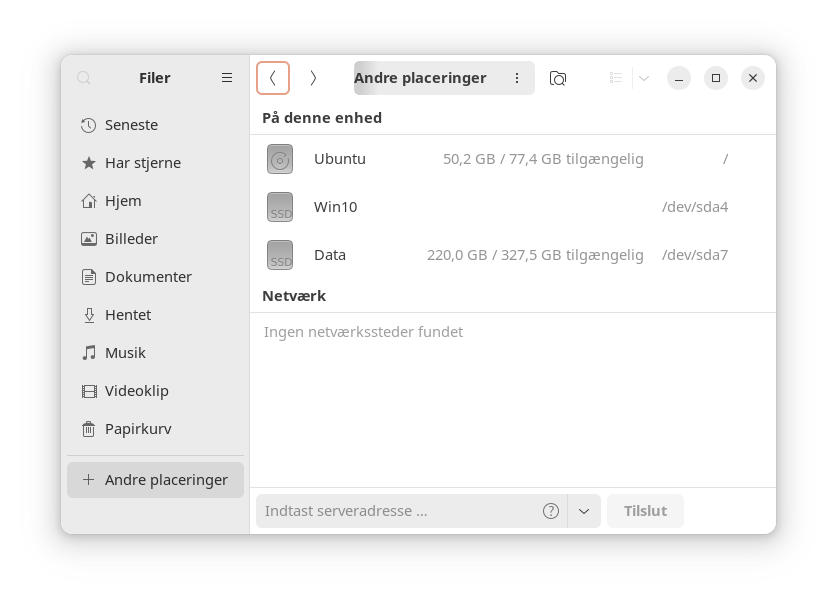
Task: Go to the Hjem folder
Action: tap(123, 201)
